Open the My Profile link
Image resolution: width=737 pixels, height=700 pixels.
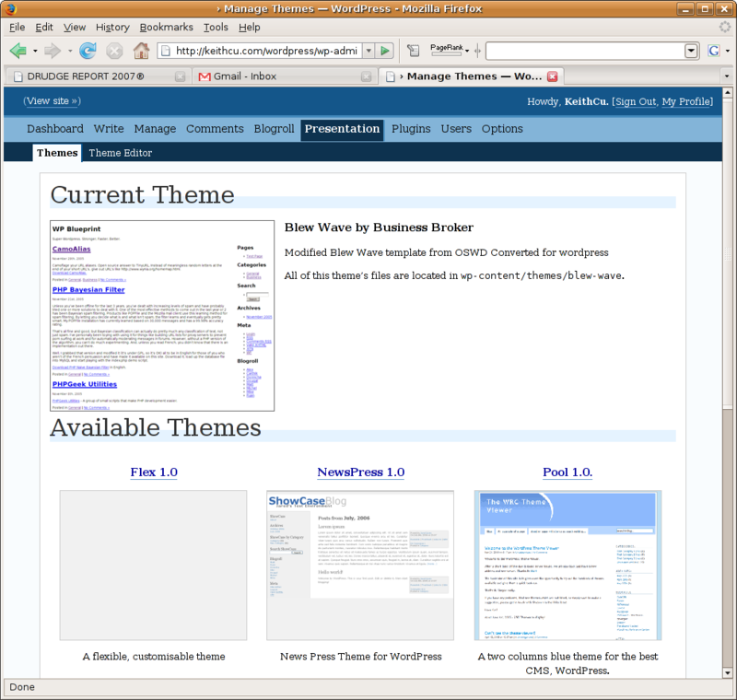click(685, 101)
